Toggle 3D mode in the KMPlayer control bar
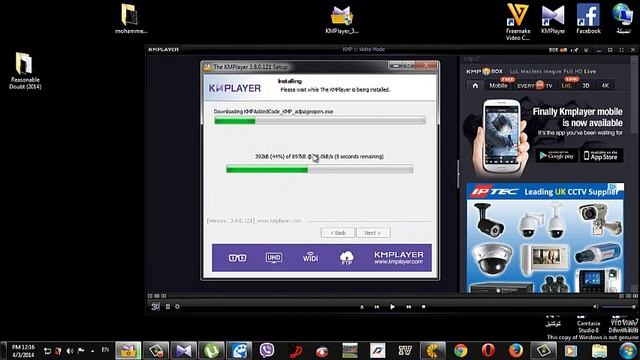This screenshot has width=640, height=360. pyautogui.click(x=155, y=307)
